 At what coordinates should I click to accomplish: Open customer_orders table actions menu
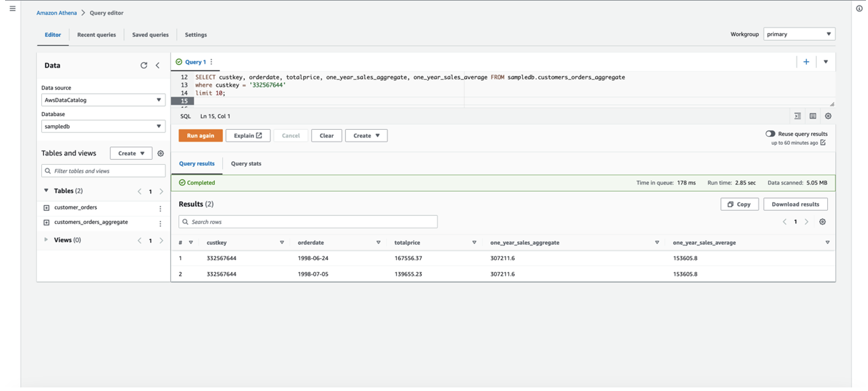point(160,209)
